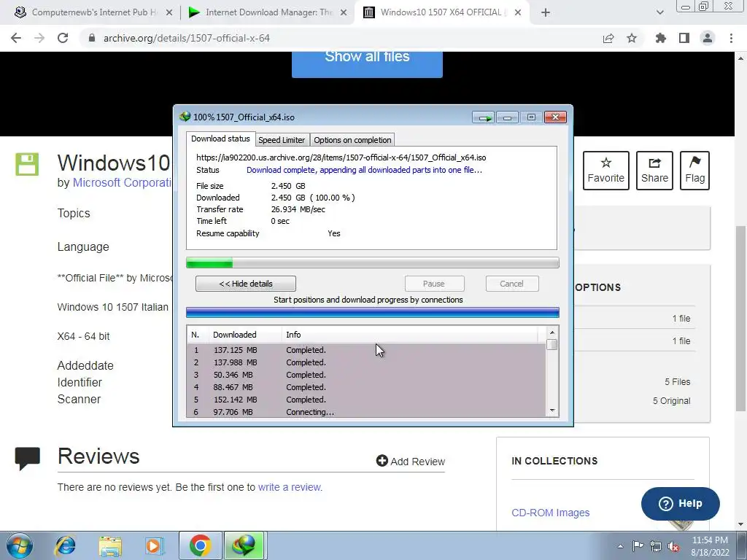
Task: Open the Microsoft Corporation author link
Action: click(x=122, y=183)
